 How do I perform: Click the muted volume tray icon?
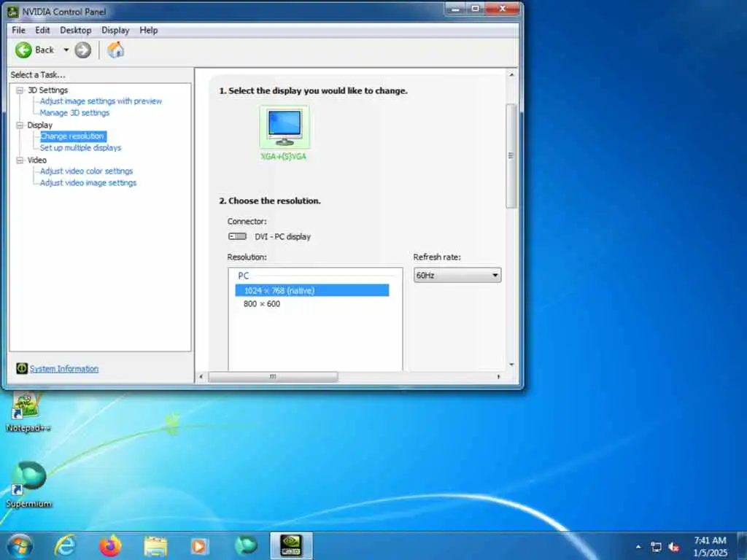pos(673,547)
